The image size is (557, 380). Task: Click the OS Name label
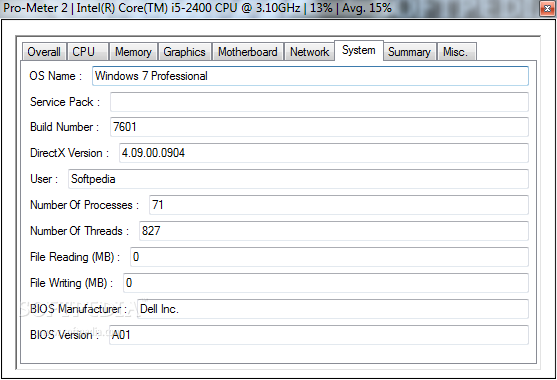pos(56,76)
